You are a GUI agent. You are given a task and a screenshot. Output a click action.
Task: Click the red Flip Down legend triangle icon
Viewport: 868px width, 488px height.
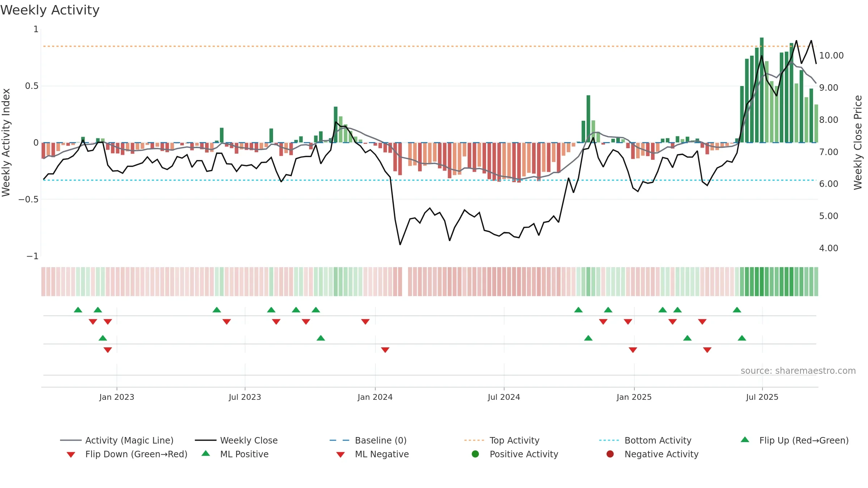[x=71, y=455]
